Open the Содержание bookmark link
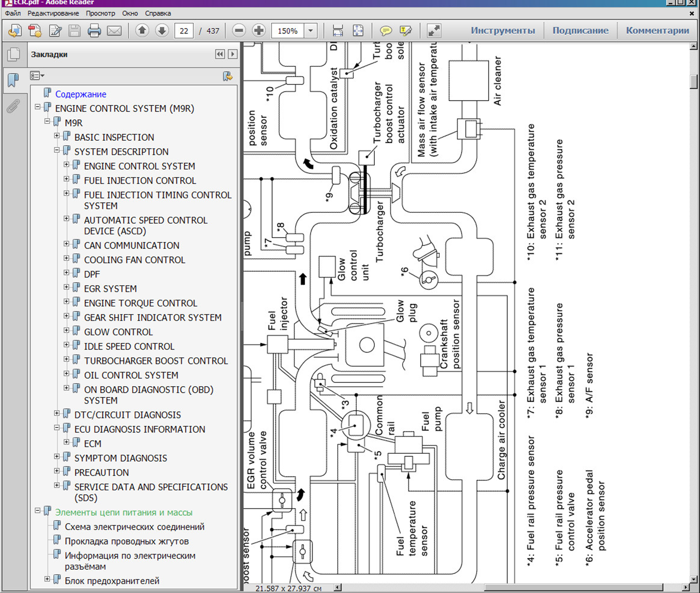Screen dimensions: 700x593 (x=80, y=94)
